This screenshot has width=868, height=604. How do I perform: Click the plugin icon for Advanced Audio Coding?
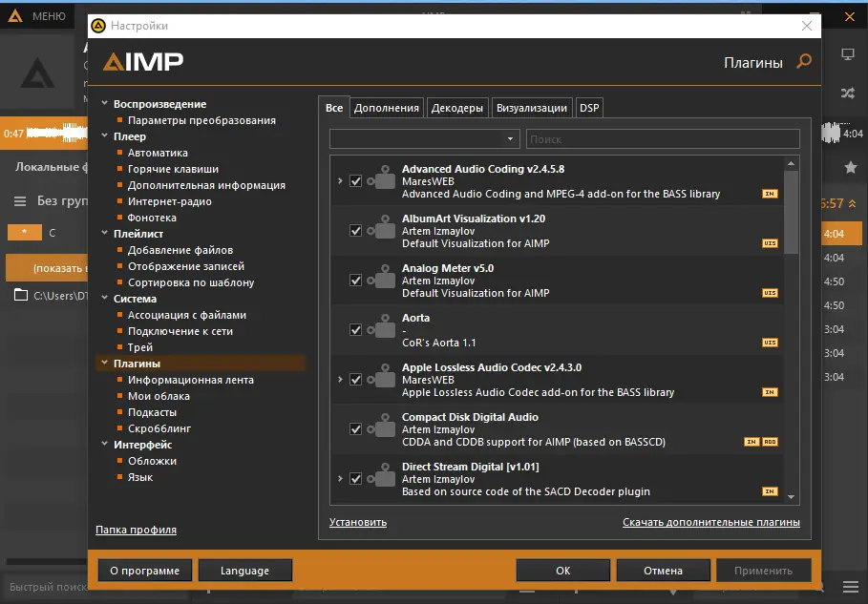tap(381, 177)
